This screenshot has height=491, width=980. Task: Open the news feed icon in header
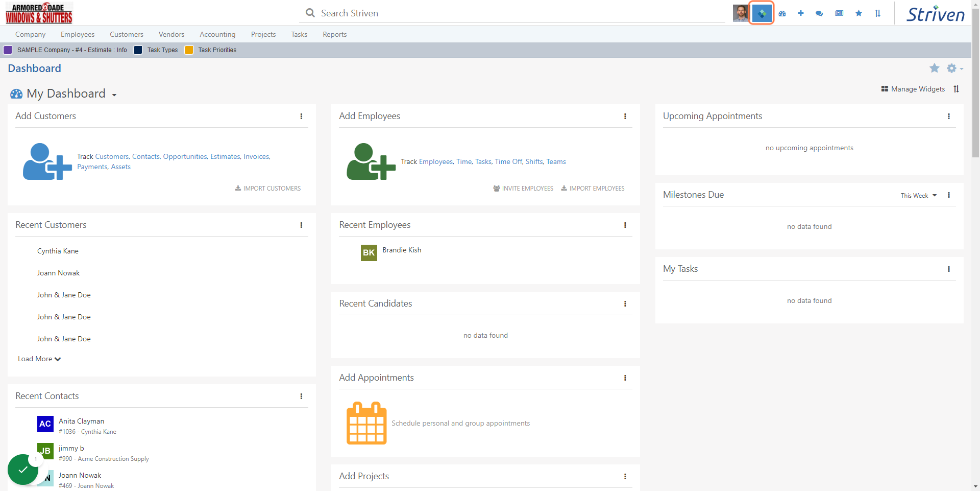pyautogui.click(x=839, y=13)
